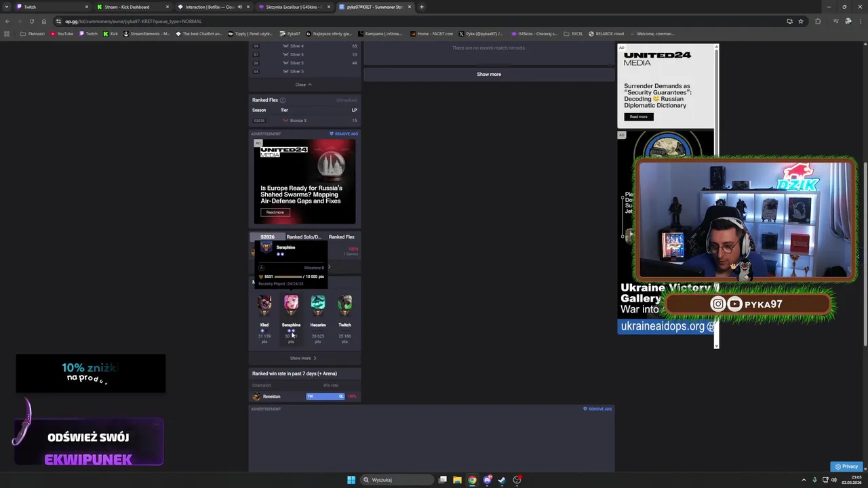Open the Privacy button
The image size is (868, 488).
coord(846,466)
